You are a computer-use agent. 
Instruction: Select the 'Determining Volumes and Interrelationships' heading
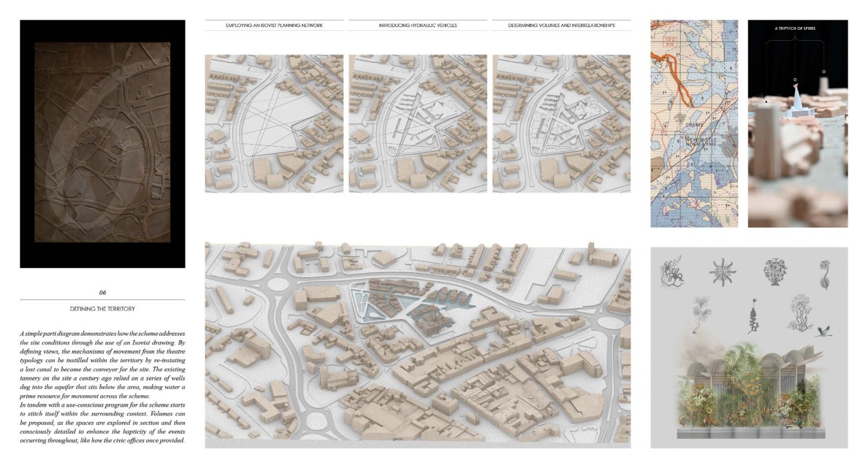click(x=561, y=25)
